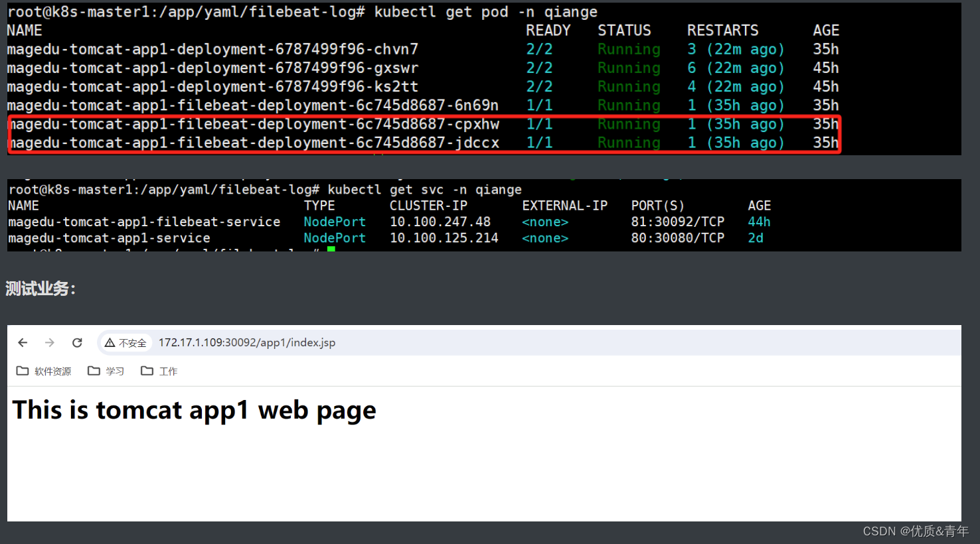Image resolution: width=980 pixels, height=544 pixels.
Task: Click NodePort type of filebeat-service row
Action: coord(335,222)
